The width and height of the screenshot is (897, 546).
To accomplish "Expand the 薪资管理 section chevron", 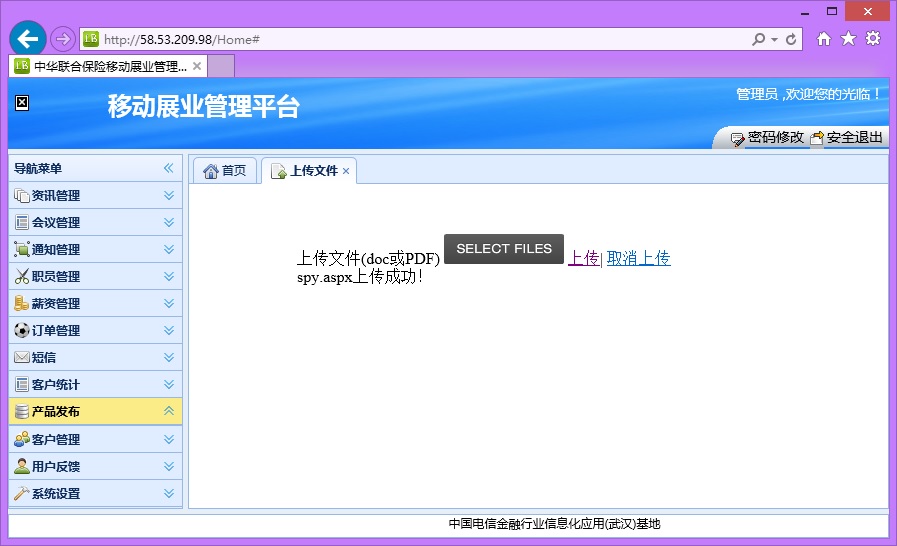I will [x=169, y=303].
